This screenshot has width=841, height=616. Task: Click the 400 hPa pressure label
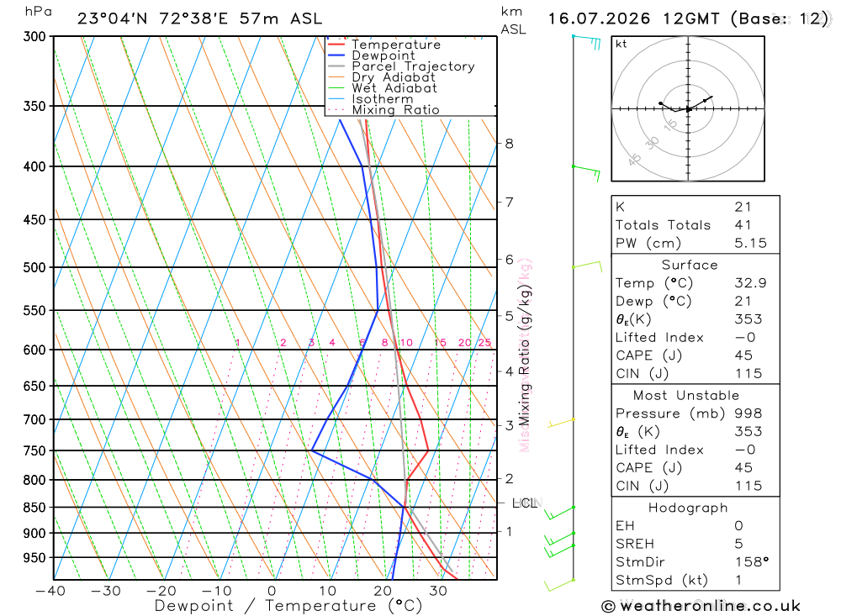point(34,166)
